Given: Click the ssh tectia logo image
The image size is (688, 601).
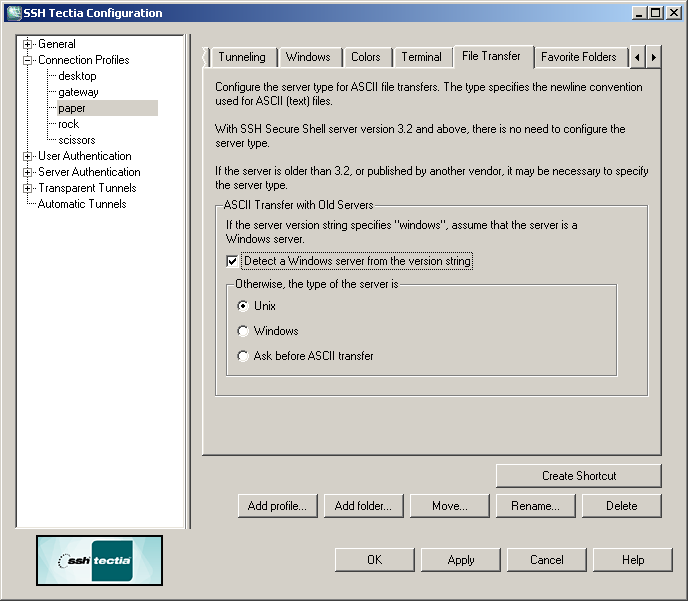Looking at the screenshot, I should (100, 560).
